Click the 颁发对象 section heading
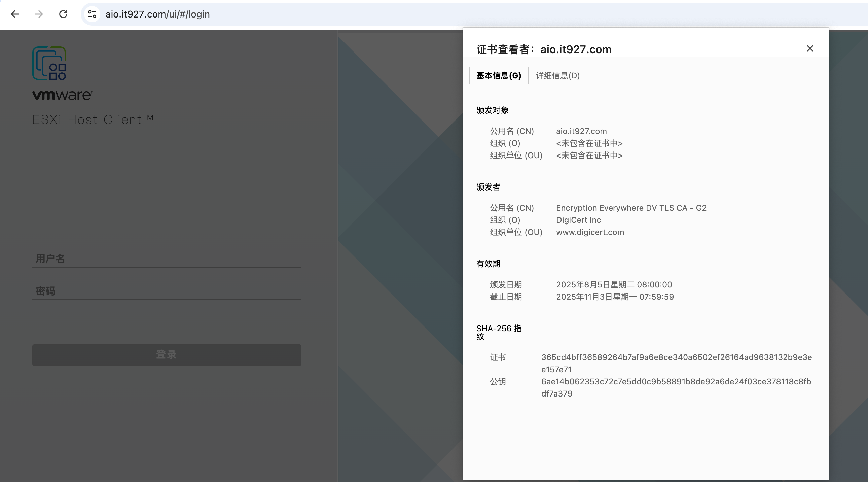 pyautogui.click(x=492, y=110)
